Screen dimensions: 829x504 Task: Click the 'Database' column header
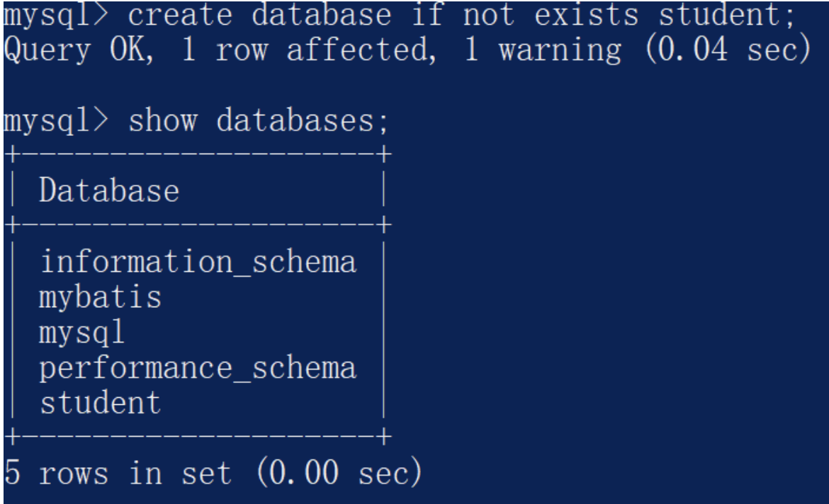pyautogui.click(x=109, y=191)
